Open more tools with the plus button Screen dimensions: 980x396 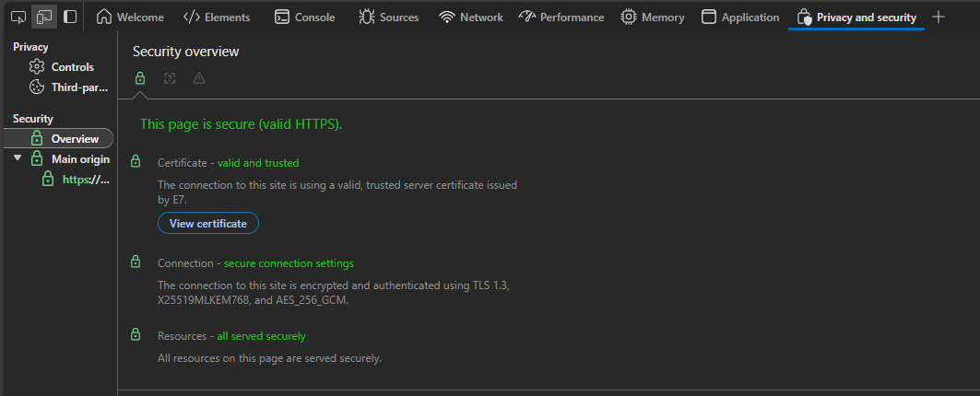tap(939, 17)
